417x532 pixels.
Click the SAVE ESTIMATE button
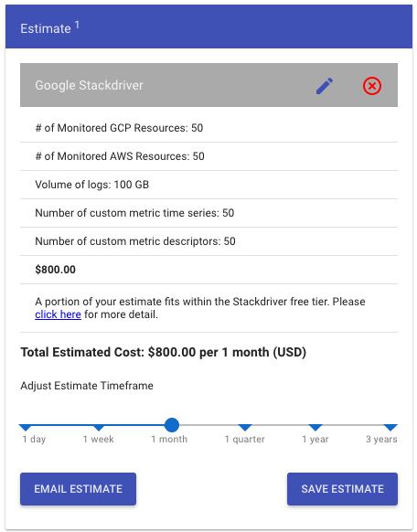[342, 489]
